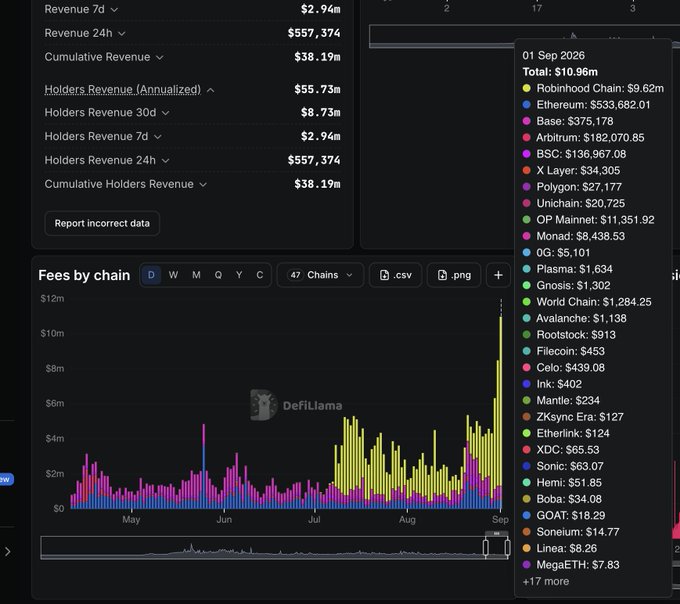Click XDC: $65.53 entry
Viewport: 680px width, 604px height.
pyautogui.click(x=561, y=450)
